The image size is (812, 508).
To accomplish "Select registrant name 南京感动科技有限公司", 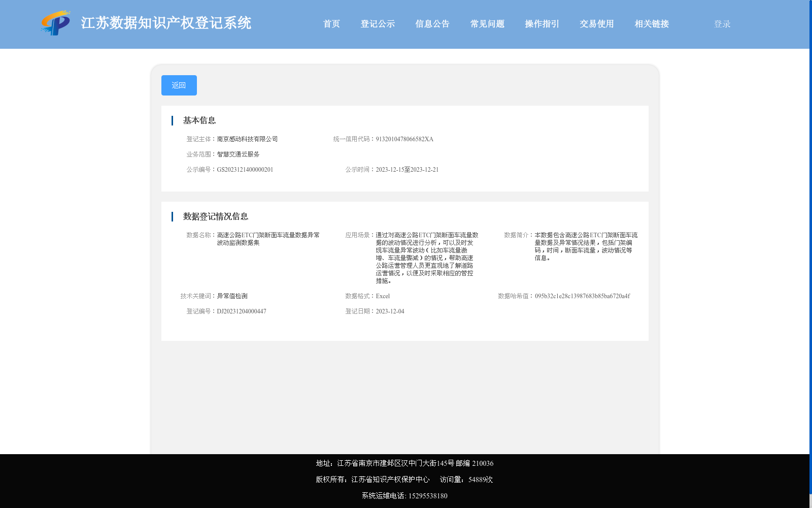I will click(x=248, y=139).
